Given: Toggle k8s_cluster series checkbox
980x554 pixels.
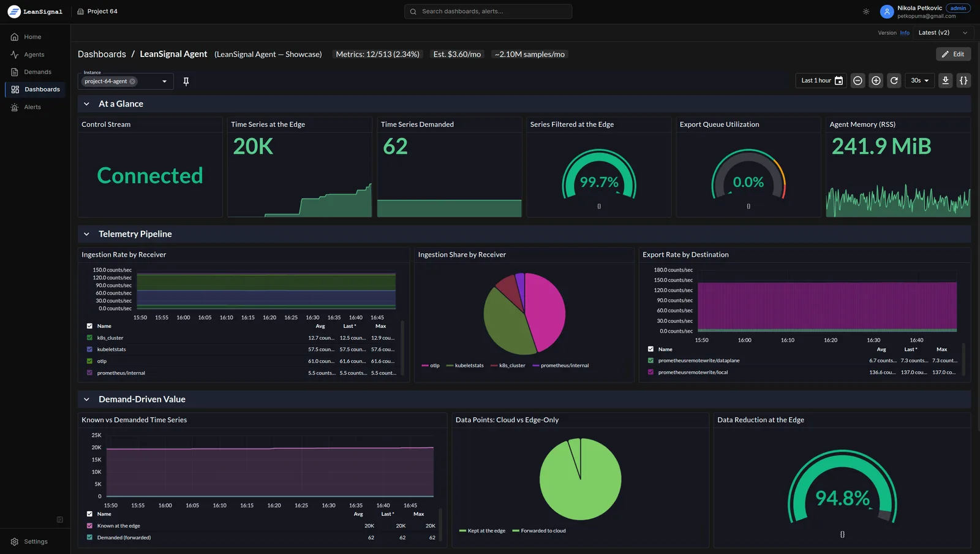Looking at the screenshot, I should (x=90, y=338).
